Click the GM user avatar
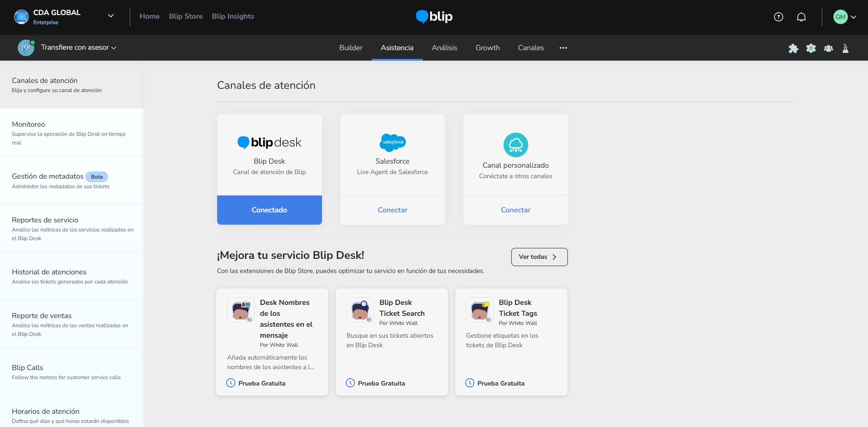Viewport: 868px width, 427px height. [x=840, y=17]
